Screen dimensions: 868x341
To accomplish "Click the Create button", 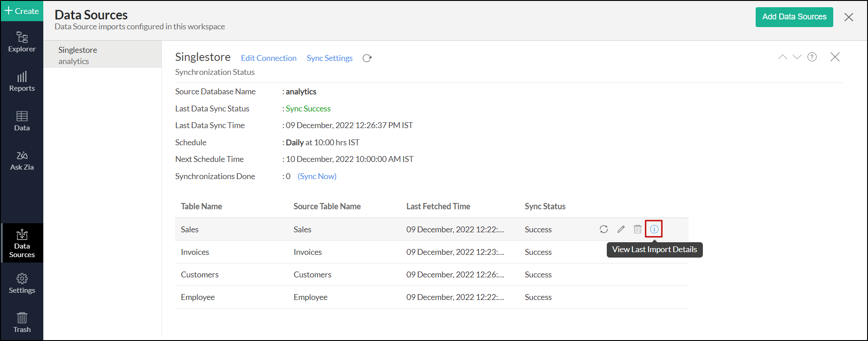I will (x=22, y=11).
